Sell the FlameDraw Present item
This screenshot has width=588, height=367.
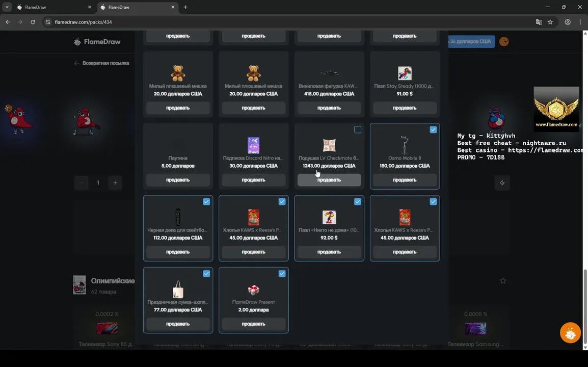click(x=254, y=324)
